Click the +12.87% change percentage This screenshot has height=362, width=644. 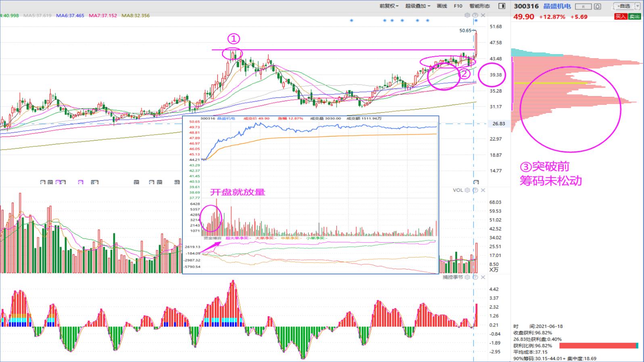click(x=552, y=17)
